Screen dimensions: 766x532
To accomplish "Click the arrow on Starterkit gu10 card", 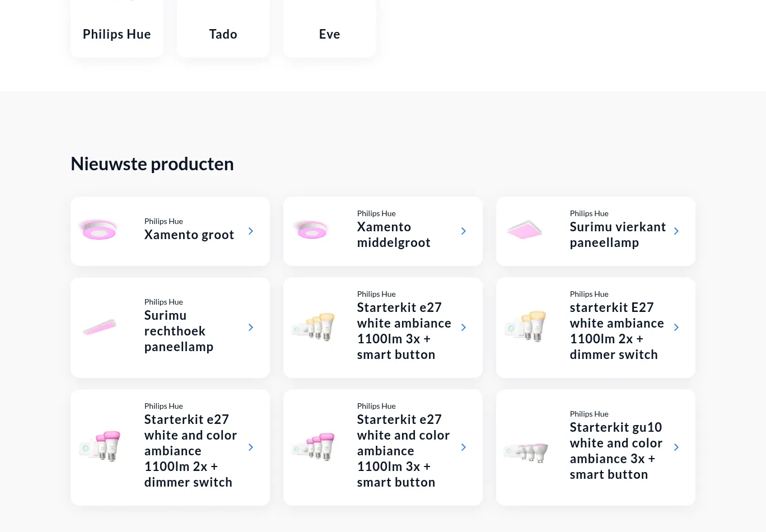I will [676, 447].
